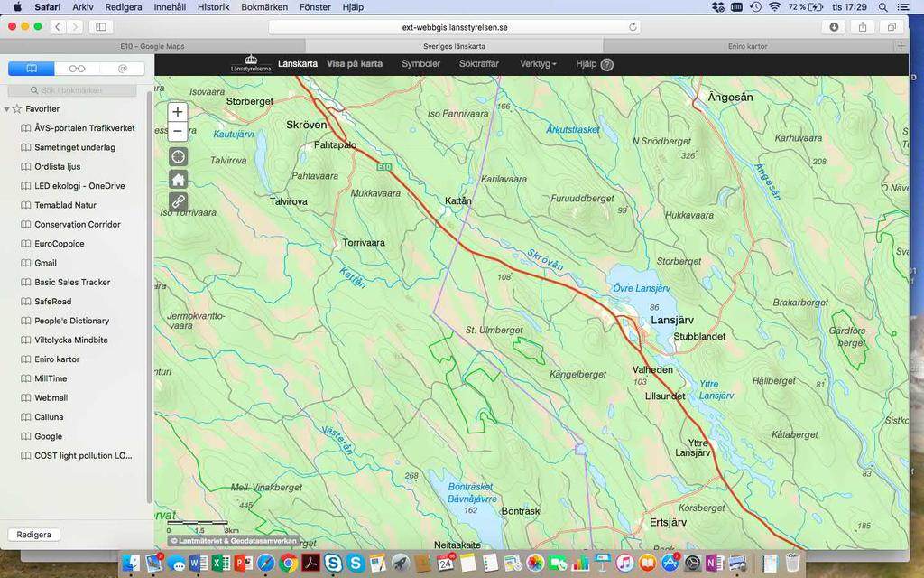Click the address bar URL field
The height and width of the screenshot is (578, 924).
(x=455, y=27)
